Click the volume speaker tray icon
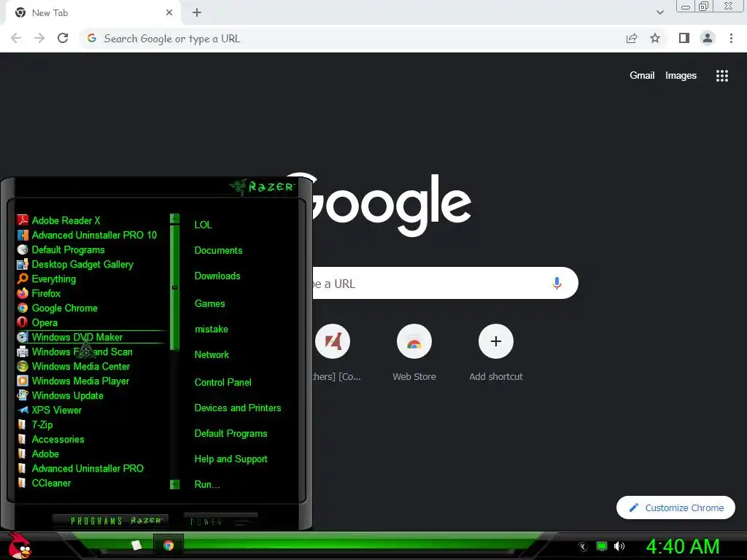This screenshot has height=560, width=747. (x=619, y=546)
